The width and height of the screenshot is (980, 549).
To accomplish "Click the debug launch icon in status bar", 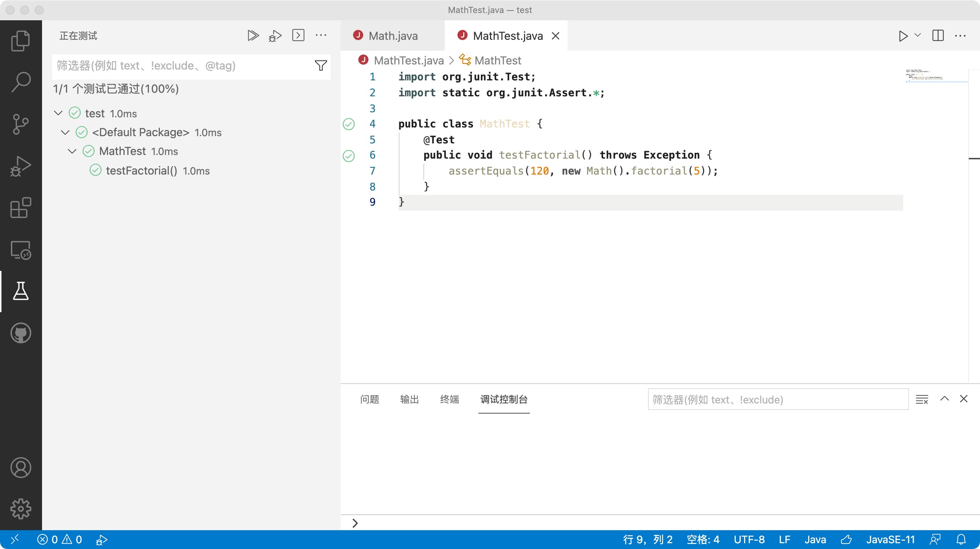I will (101, 540).
